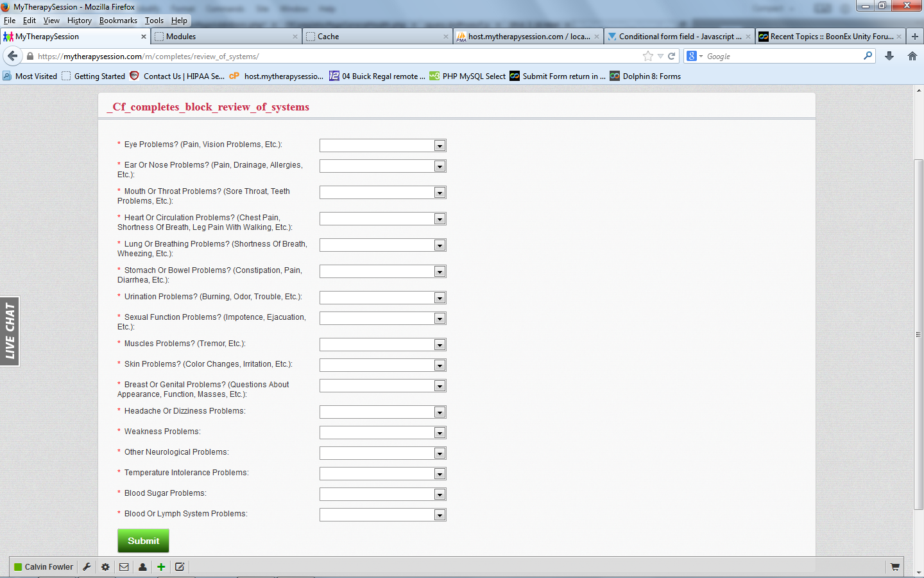Open the Urination Problems dropdown

[382, 298]
